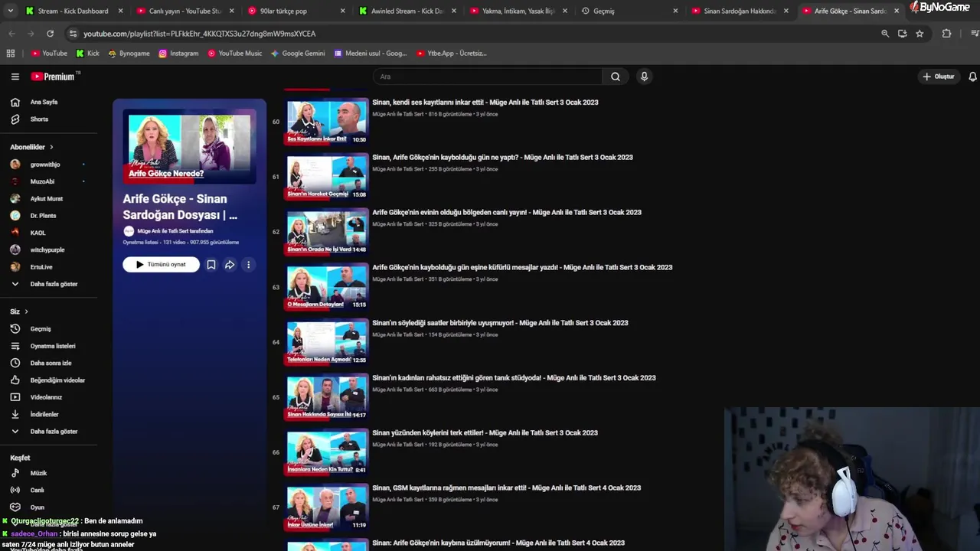The image size is (980, 551).
Task: Open Google Gemini bookmark
Action: (297, 54)
